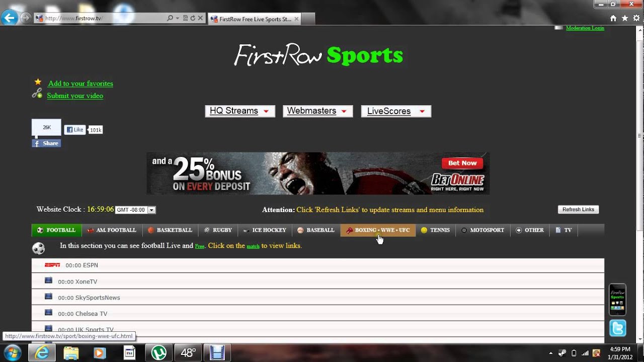Screen dimensions: 644x362
Task: Click the search magnifier in address bar
Action: (170, 18)
